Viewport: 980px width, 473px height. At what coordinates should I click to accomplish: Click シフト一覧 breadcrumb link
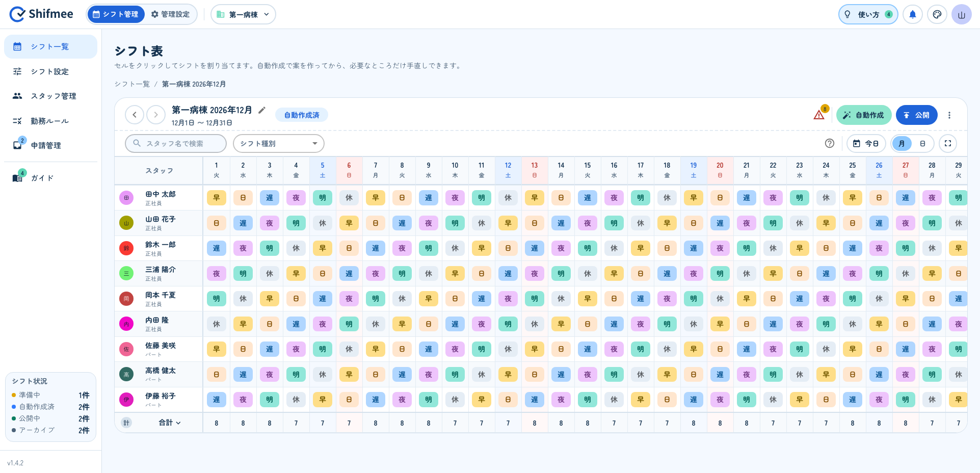[x=132, y=84]
